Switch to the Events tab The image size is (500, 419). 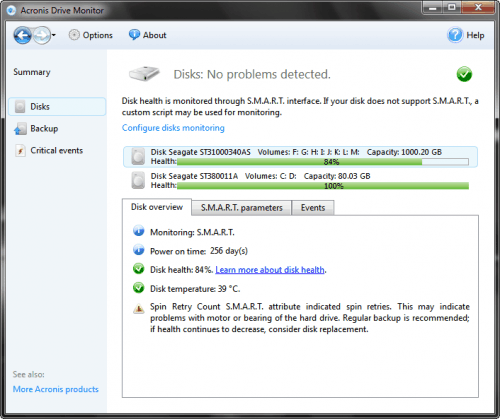pos(313,208)
